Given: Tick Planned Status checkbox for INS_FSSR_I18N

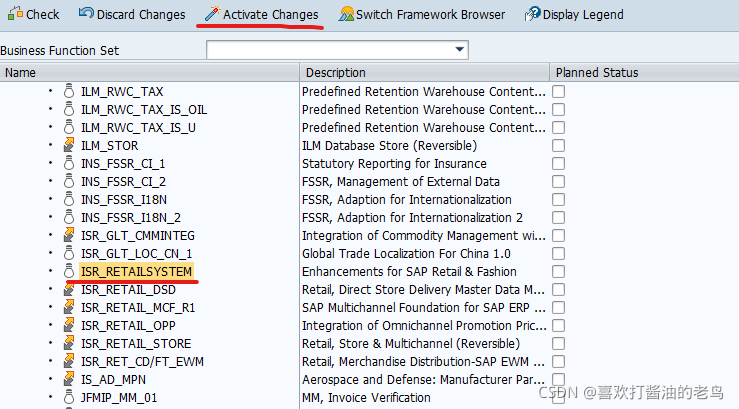Looking at the screenshot, I should 558,199.
